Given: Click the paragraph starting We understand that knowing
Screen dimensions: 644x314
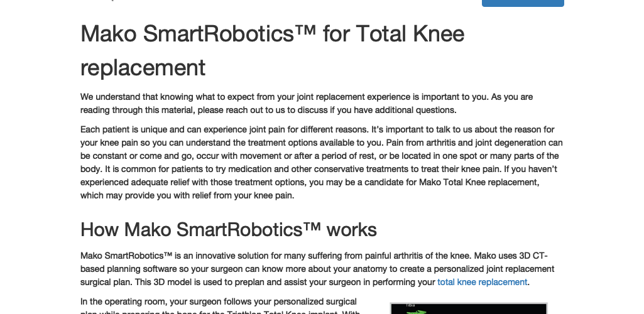Looking at the screenshot, I should tap(307, 104).
